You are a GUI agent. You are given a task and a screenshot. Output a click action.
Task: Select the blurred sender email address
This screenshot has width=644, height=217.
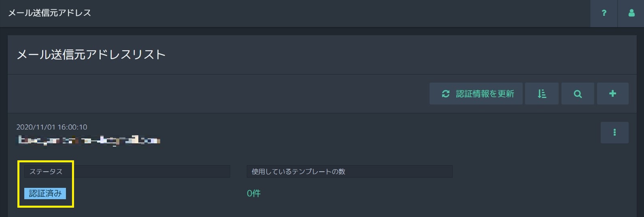[89, 141]
